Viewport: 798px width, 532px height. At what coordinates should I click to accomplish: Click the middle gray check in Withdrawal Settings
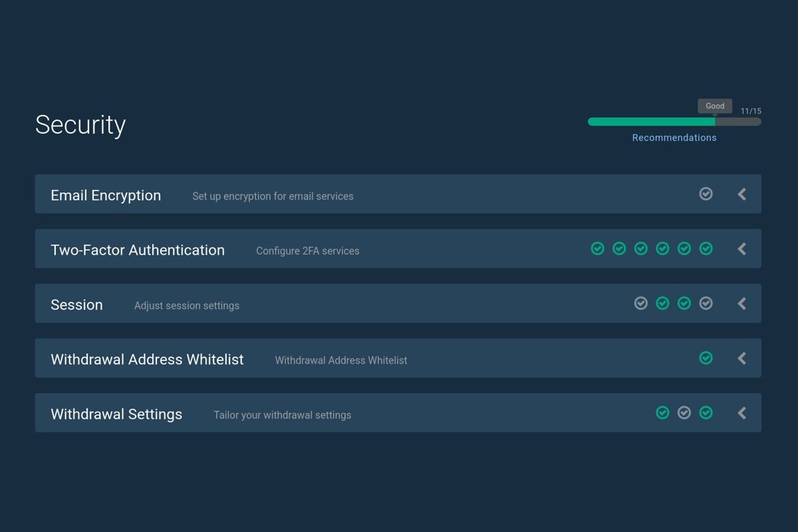(684, 412)
